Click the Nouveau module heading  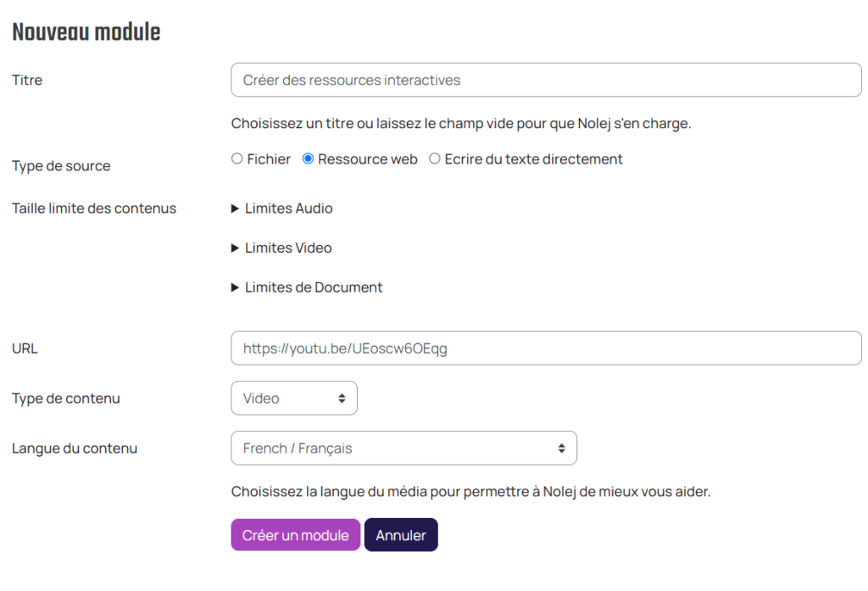[86, 32]
